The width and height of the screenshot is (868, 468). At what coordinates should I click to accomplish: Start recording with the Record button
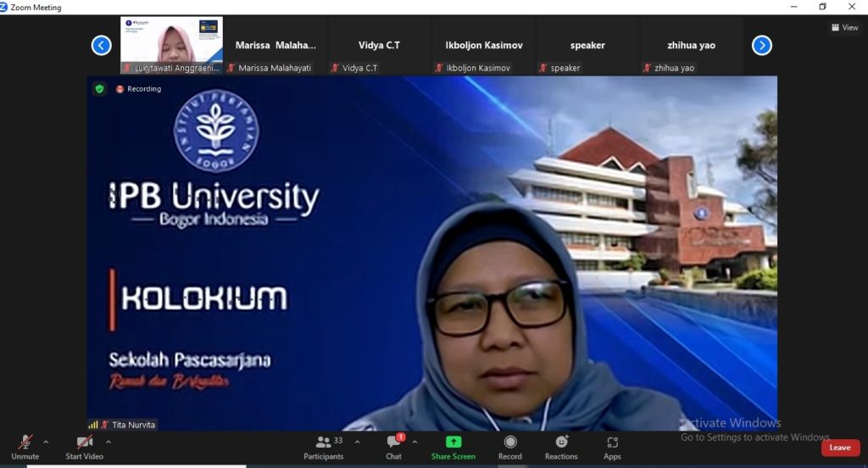pos(509,448)
